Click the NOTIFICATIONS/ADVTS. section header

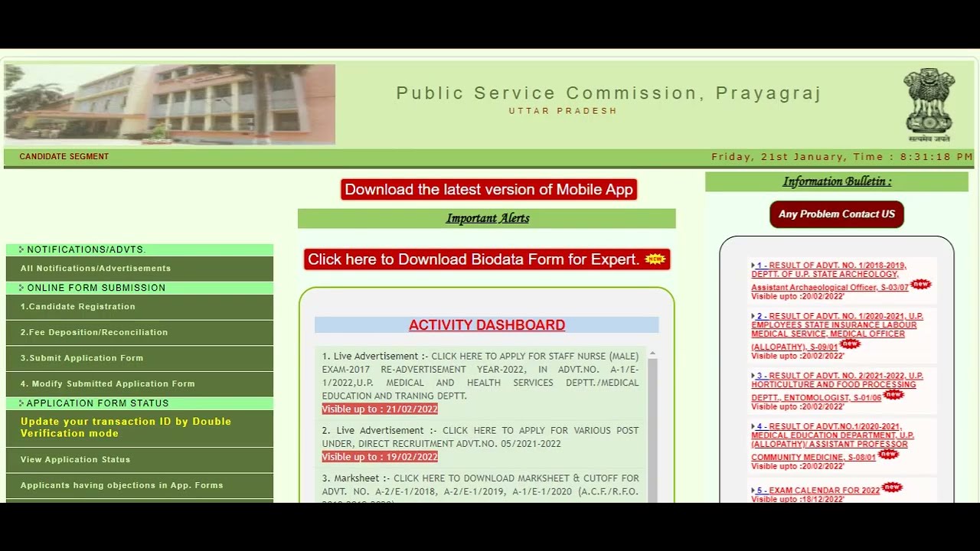click(139, 249)
